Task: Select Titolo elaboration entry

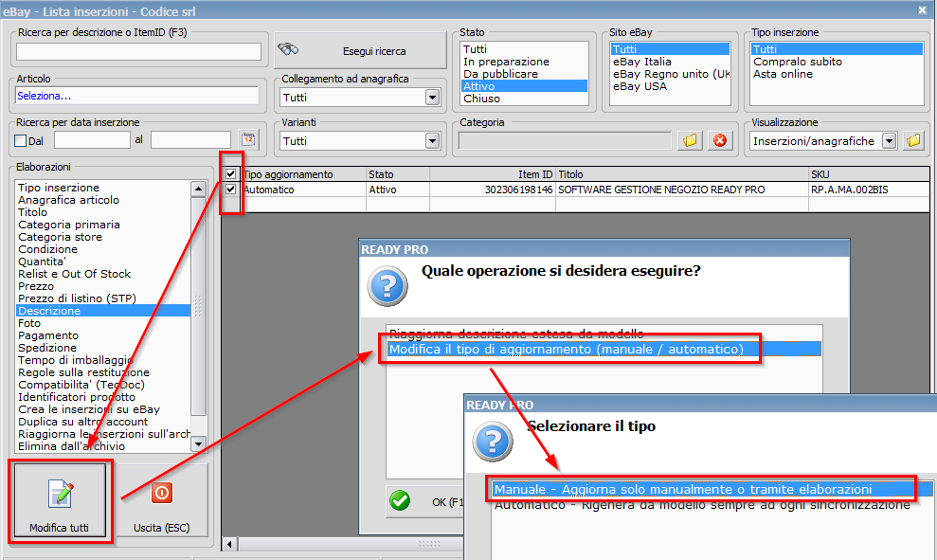Action: [x=102, y=212]
